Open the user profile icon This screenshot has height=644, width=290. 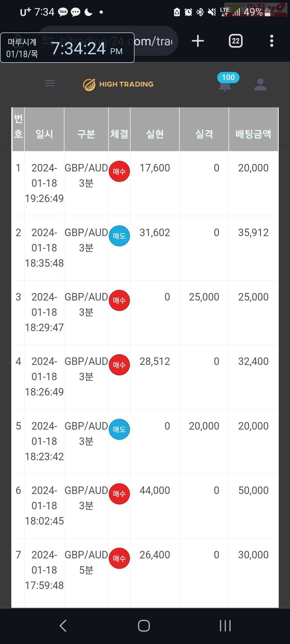click(x=260, y=84)
